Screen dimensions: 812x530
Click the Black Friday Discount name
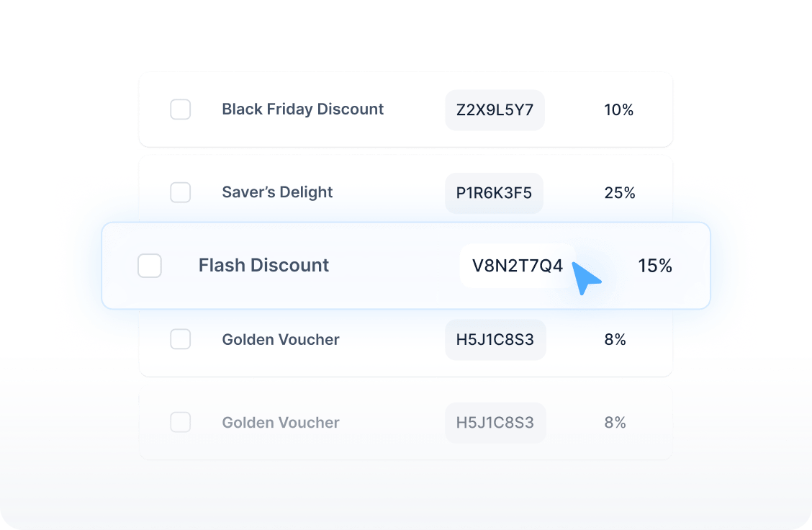pos(302,109)
